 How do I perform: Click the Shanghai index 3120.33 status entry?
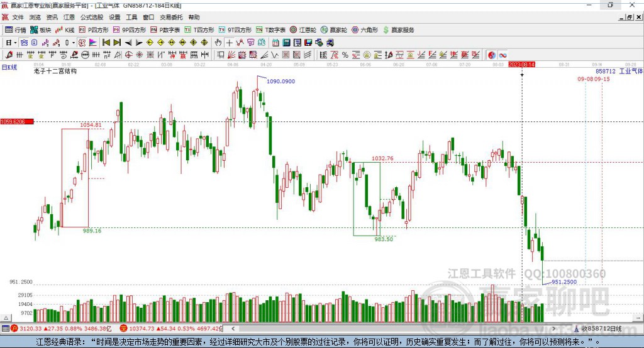61,329
